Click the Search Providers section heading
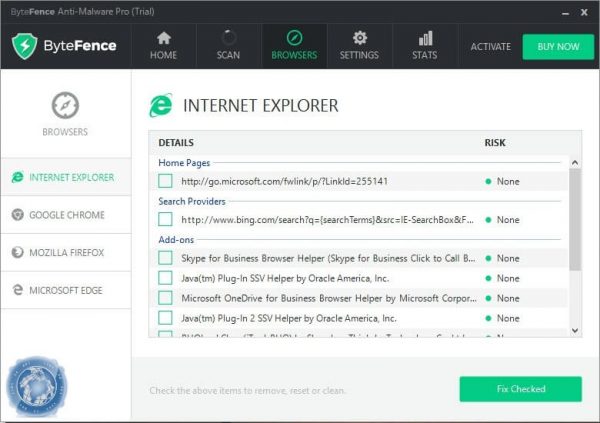 pos(192,201)
